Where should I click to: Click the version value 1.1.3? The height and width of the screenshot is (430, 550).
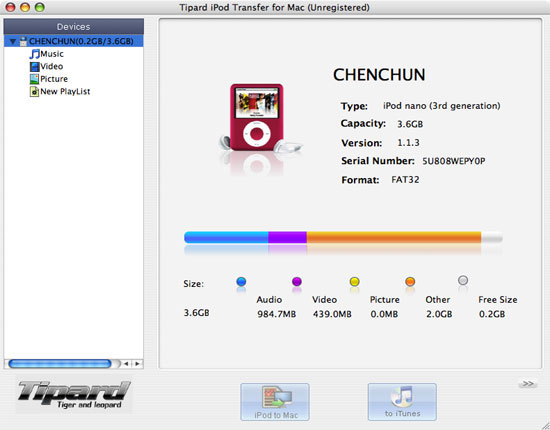click(408, 143)
